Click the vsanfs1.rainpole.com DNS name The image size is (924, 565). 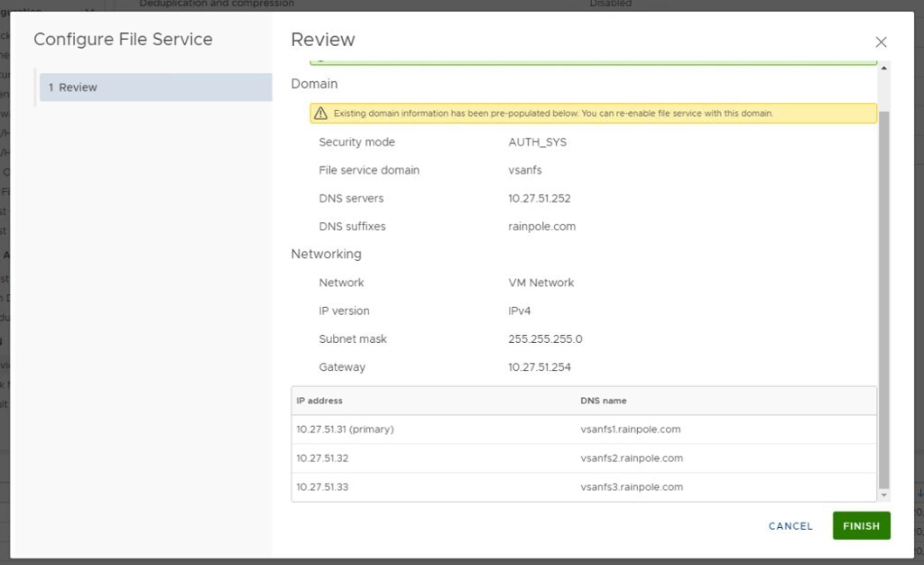coord(631,430)
